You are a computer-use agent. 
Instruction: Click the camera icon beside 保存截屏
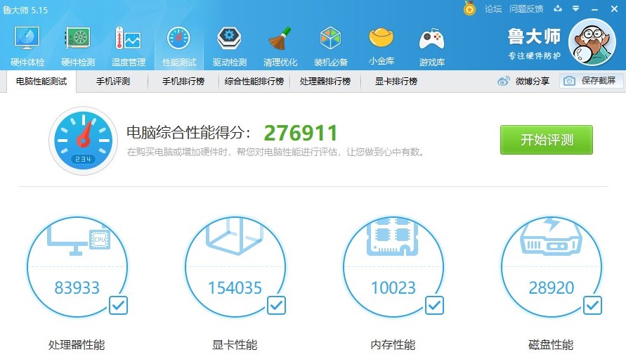tap(569, 81)
